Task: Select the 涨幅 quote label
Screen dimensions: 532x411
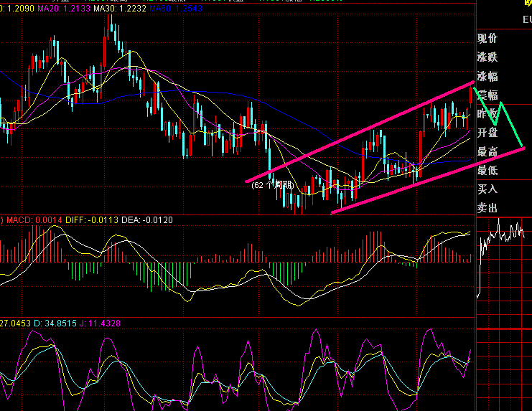Action: pos(487,76)
